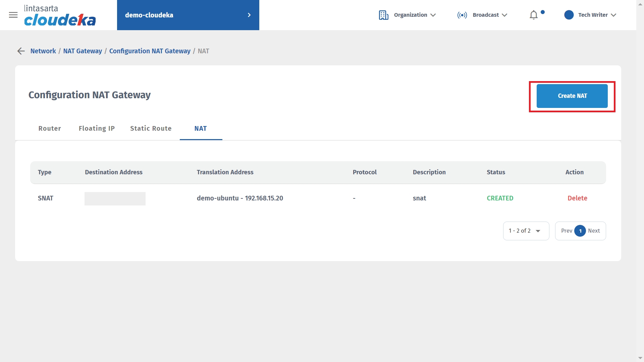Click the Next pagination button

pos(594,231)
